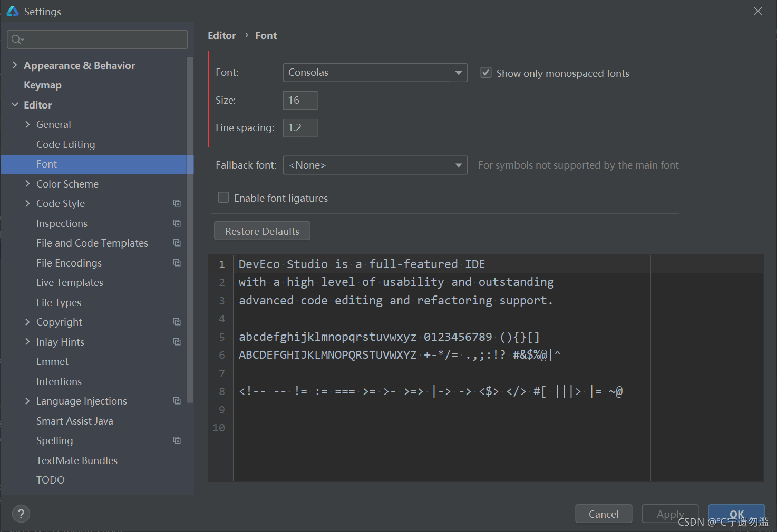Expand the Copyright node
777x532 pixels.
coord(27,322)
